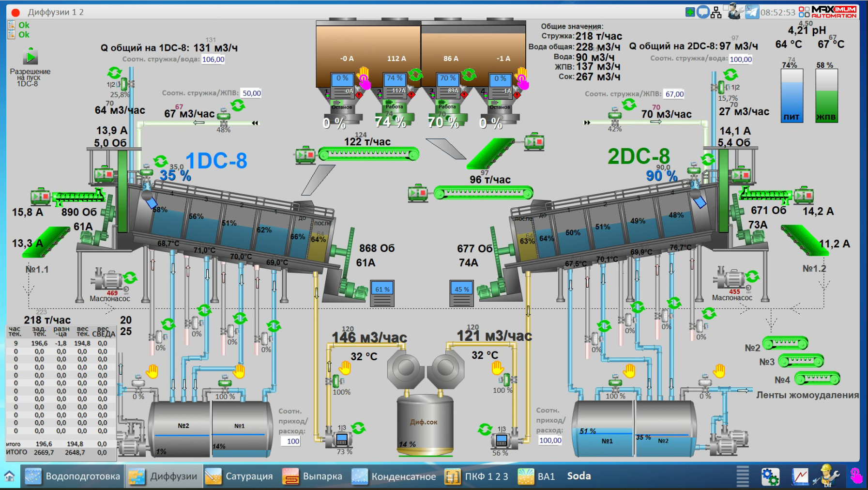Click the 1DC-8 стружка/вода ratio field 106,00
This screenshot has width=868, height=490.
point(213,60)
